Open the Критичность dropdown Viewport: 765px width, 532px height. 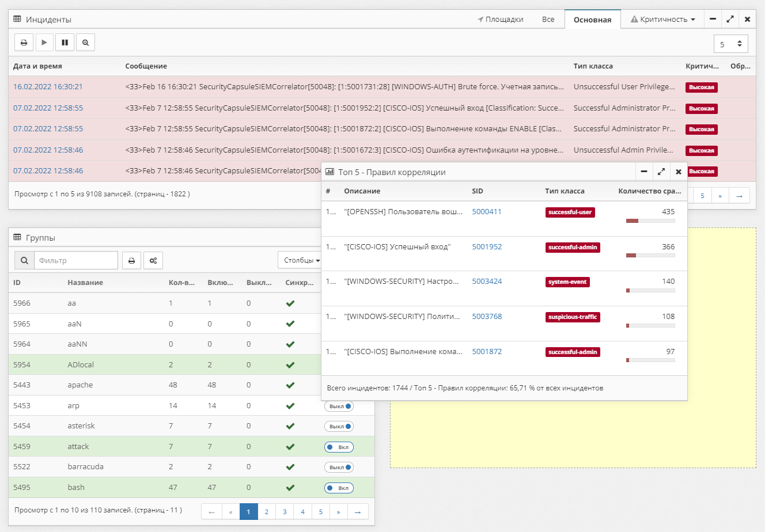(x=663, y=20)
